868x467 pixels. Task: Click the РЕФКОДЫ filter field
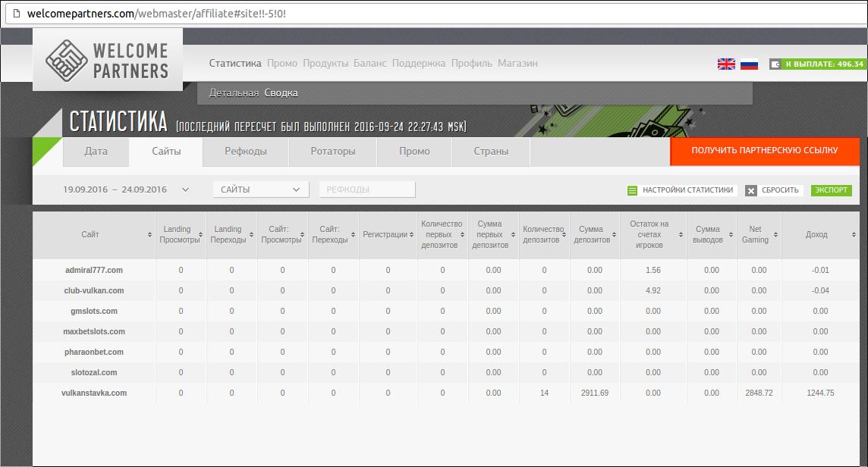click(x=367, y=190)
